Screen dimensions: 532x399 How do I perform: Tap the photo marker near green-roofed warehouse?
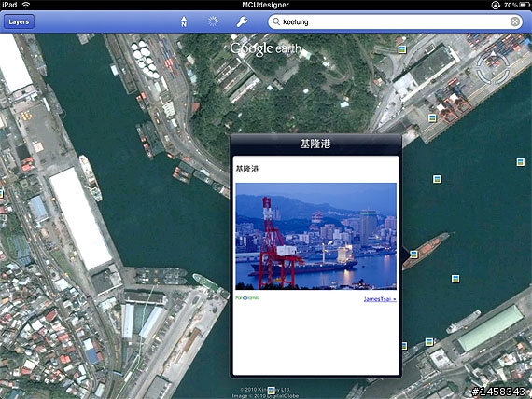[429, 341]
